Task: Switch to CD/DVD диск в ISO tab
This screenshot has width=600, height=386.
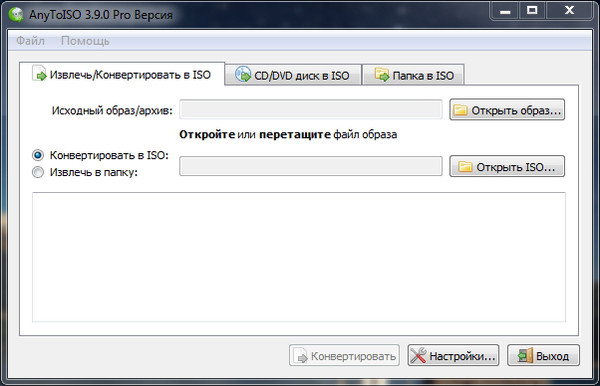Action: point(293,75)
